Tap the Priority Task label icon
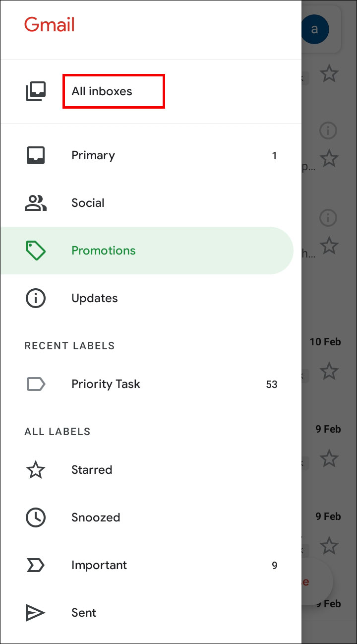The image size is (357, 644). (36, 384)
